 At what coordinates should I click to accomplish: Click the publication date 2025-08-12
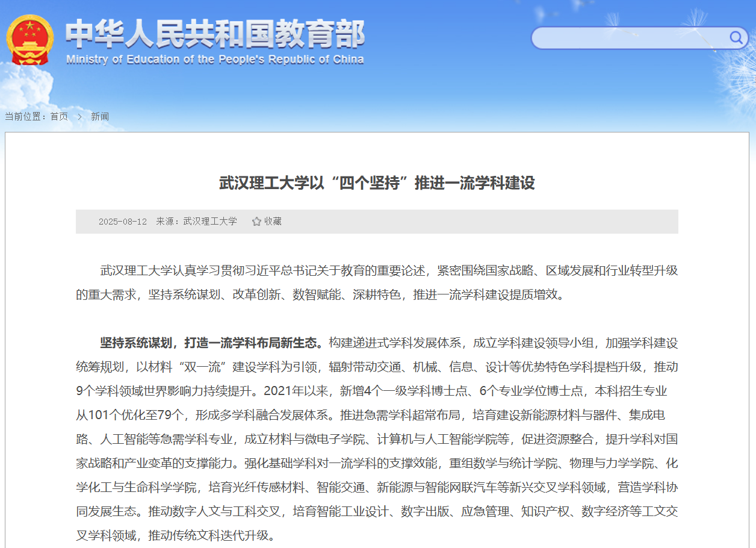click(123, 222)
